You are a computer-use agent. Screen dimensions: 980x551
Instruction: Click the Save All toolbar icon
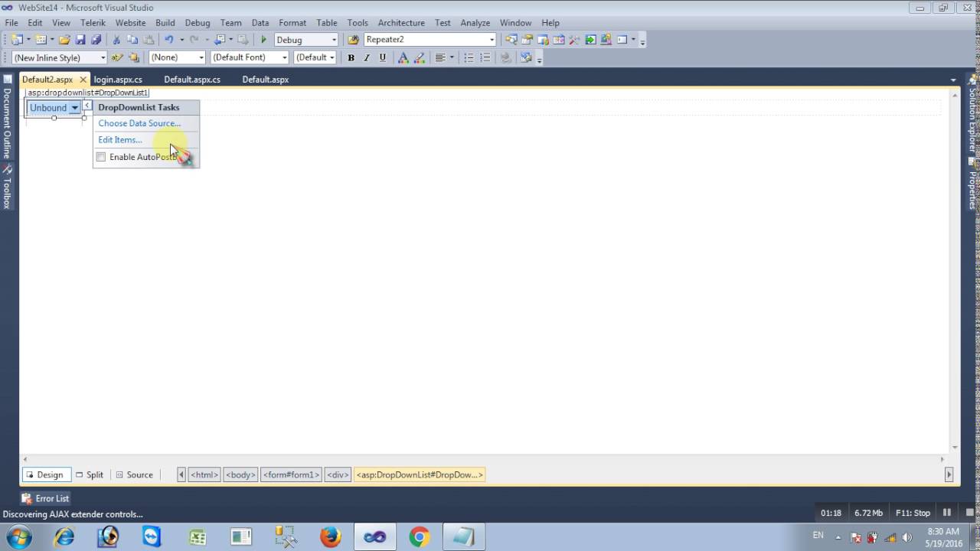tap(96, 40)
